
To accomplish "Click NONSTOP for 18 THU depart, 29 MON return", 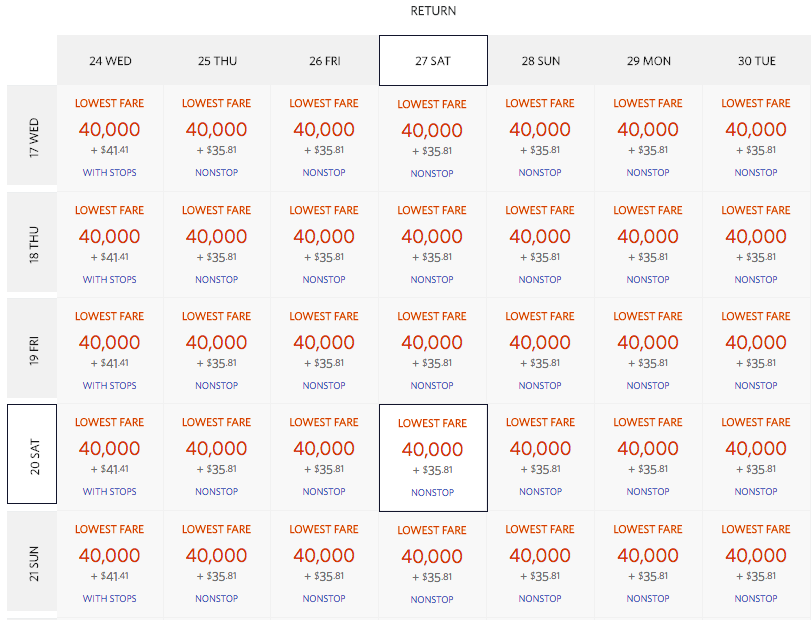I will 649,280.
